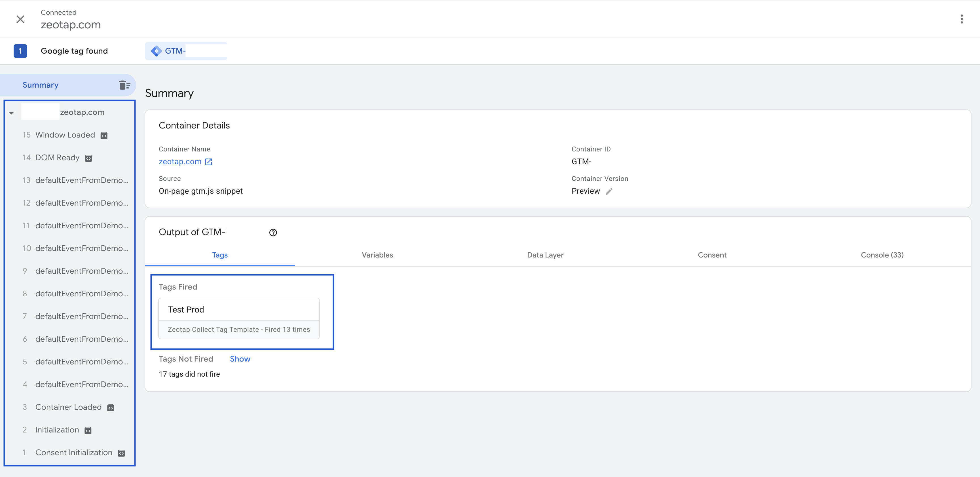Image resolution: width=980 pixels, height=477 pixels.
Task: Show the Tags Not Fired list
Action: click(x=240, y=359)
